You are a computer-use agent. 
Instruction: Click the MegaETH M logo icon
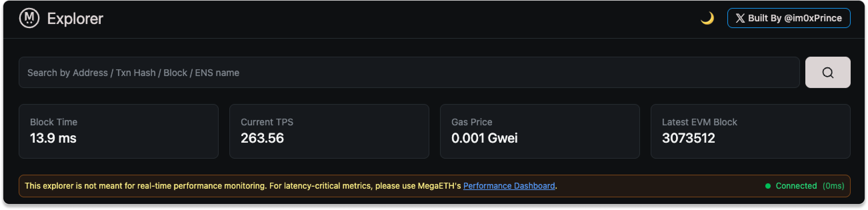[29, 18]
